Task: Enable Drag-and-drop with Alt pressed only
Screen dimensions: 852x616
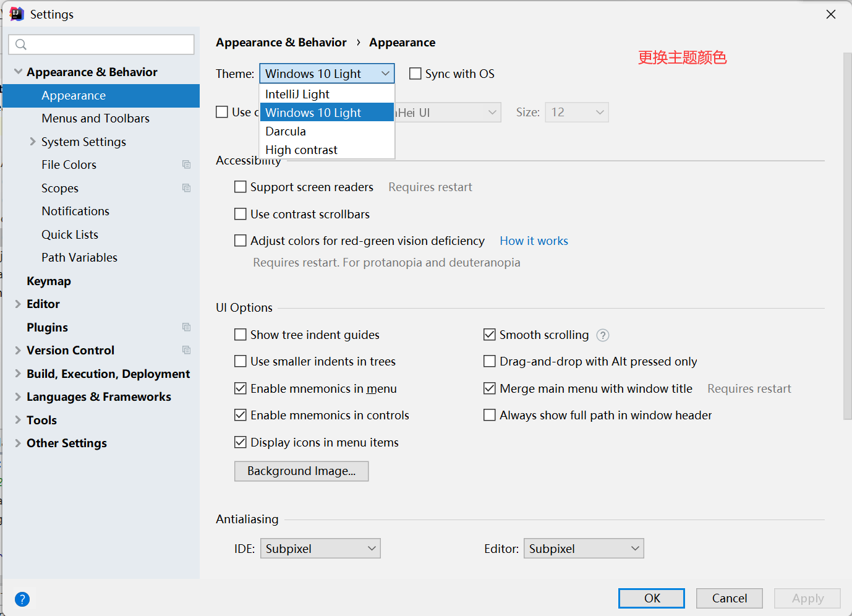Action: 490,361
